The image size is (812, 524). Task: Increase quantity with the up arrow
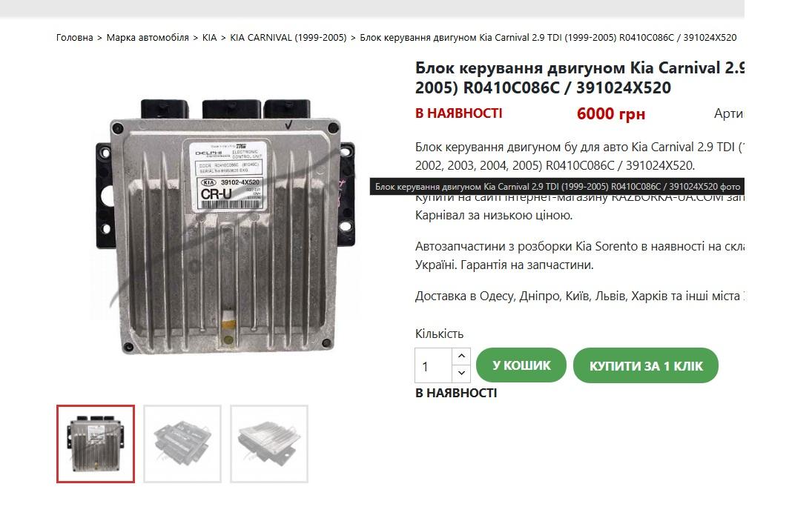coord(461,356)
